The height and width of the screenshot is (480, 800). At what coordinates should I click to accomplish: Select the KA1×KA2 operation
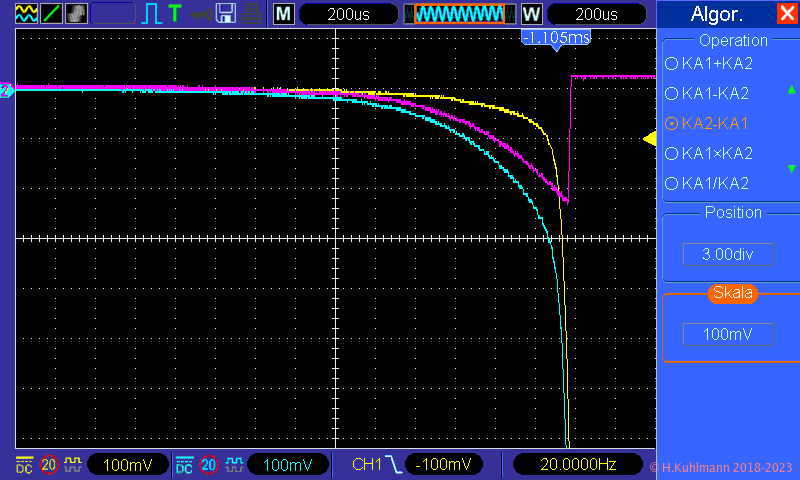click(709, 154)
